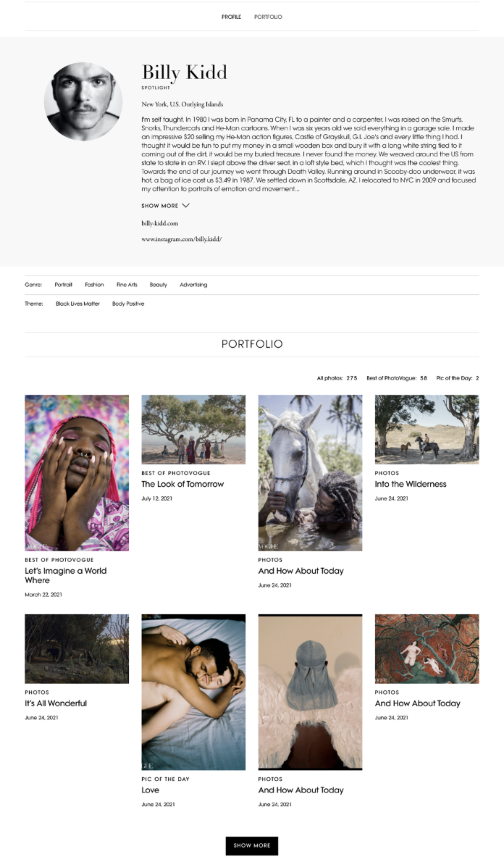
Task: Expand bio with Show More chevron
Action: 165,206
